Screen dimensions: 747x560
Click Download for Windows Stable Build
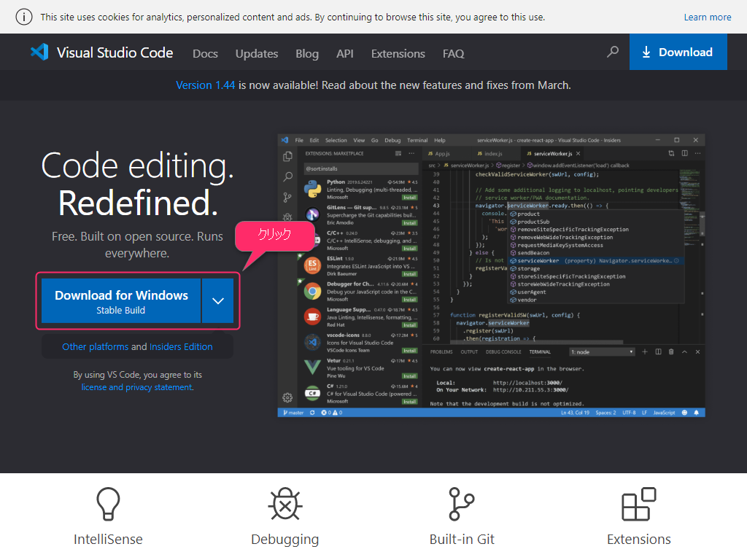121,301
